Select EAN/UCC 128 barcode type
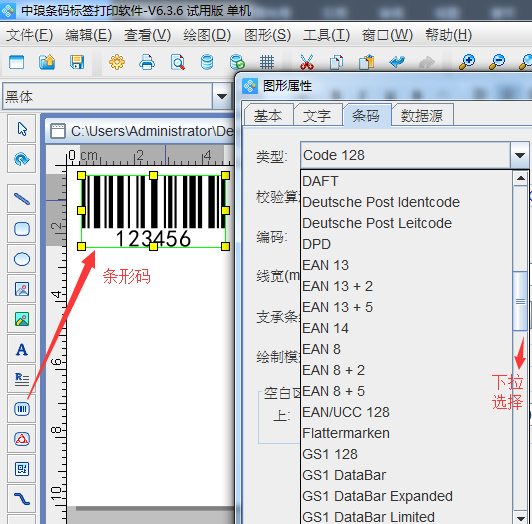The image size is (532, 524). pos(407,413)
